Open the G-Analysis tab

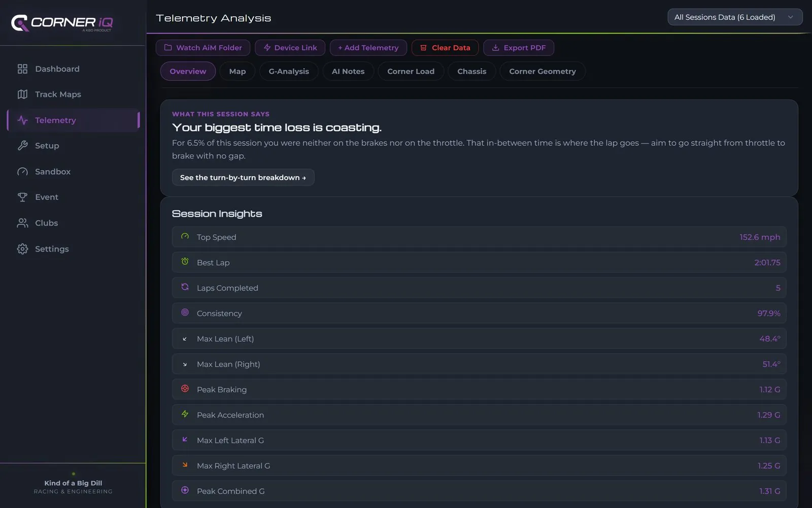(x=289, y=71)
